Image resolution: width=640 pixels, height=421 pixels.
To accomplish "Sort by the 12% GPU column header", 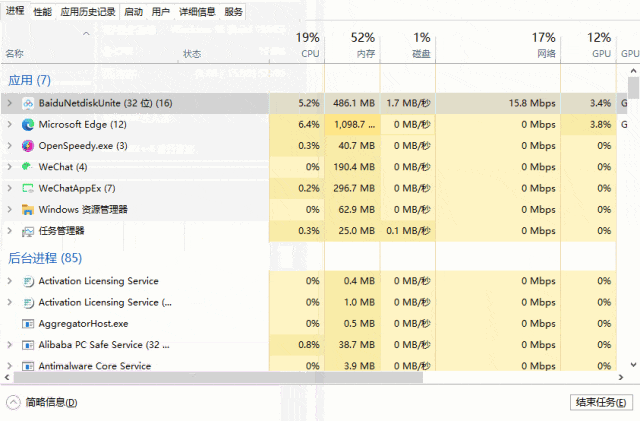I will [x=589, y=45].
